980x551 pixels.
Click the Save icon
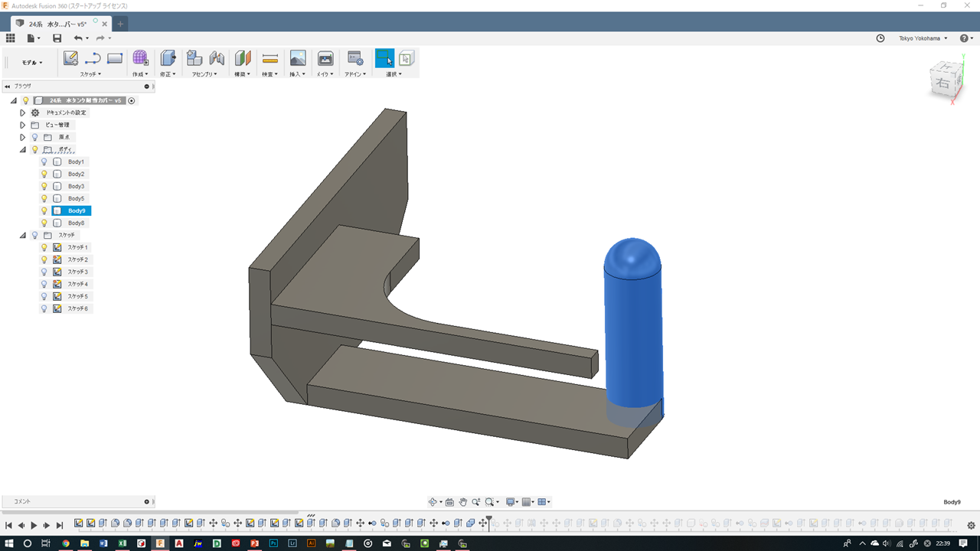pos(57,38)
